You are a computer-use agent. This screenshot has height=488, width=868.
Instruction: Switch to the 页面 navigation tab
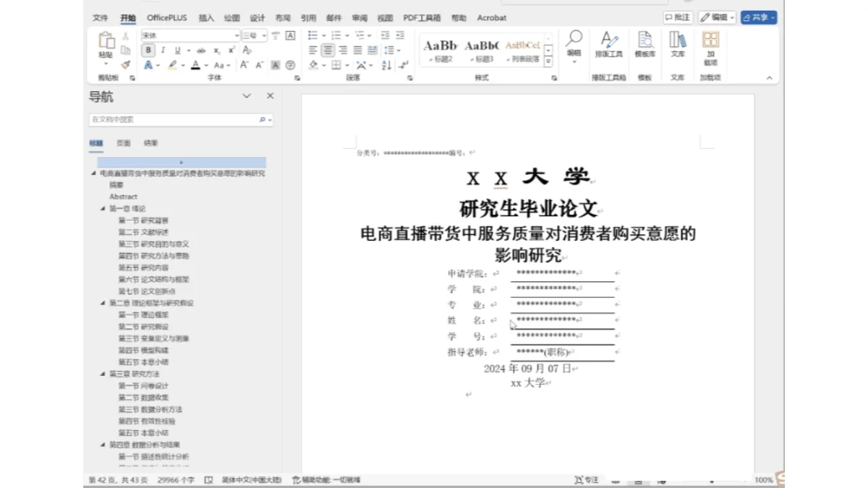[x=124, y=143]
